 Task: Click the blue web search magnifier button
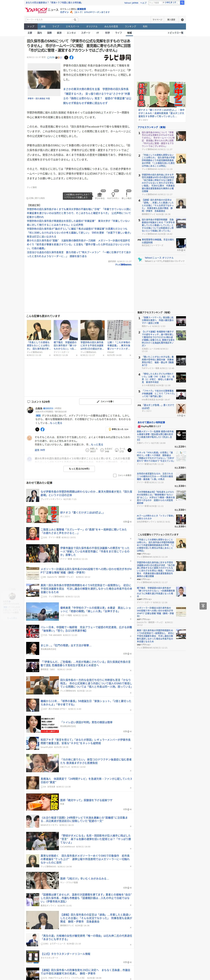(x=183, y=3)
